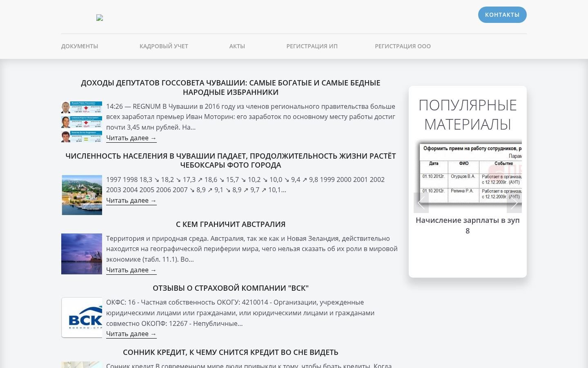Show the previous slide in popular materials carousel
This screenshot has height=368, width=588.
421,203
